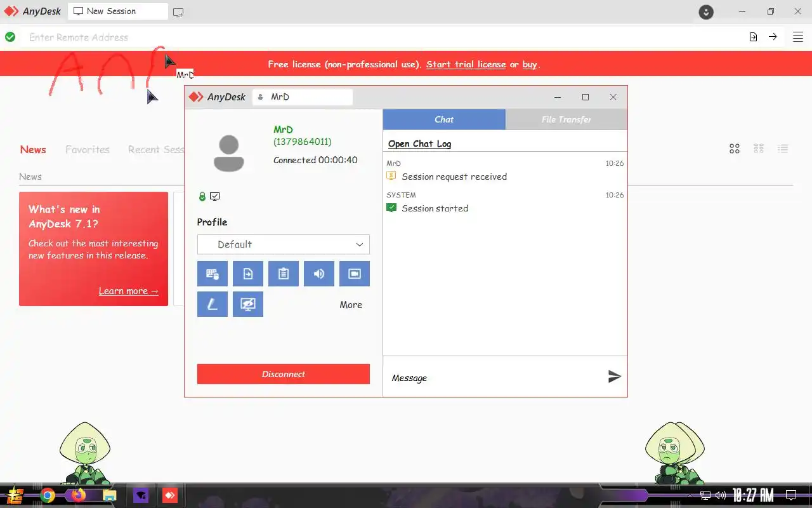Click buy link in red banner
This screenshot has height=508, width=812.
click(530, 64)
